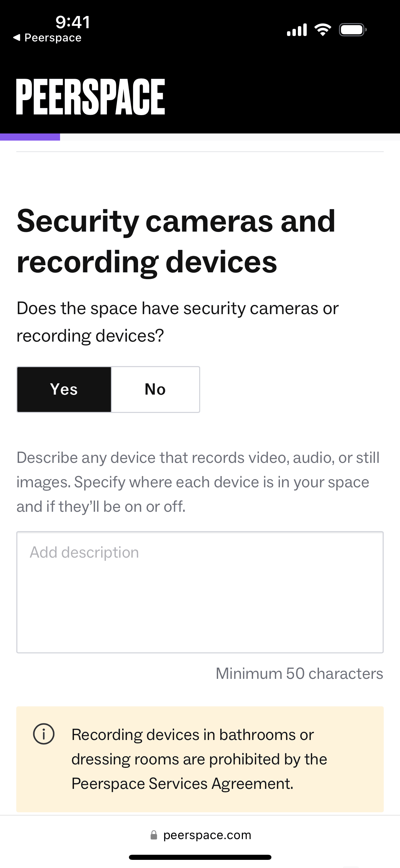
Task: Tap the 9:41 clock in status bar
Action: tap(73, 22)
